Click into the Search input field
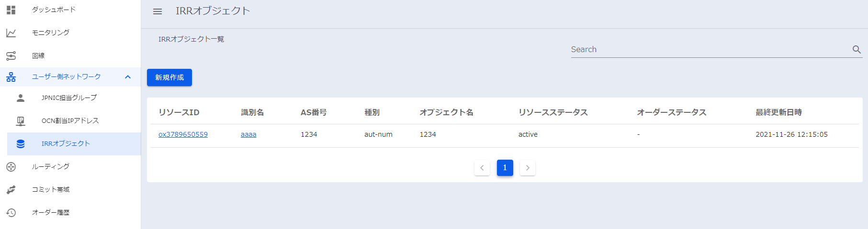This screenshot has width=868, height=229. click(709, 50)
